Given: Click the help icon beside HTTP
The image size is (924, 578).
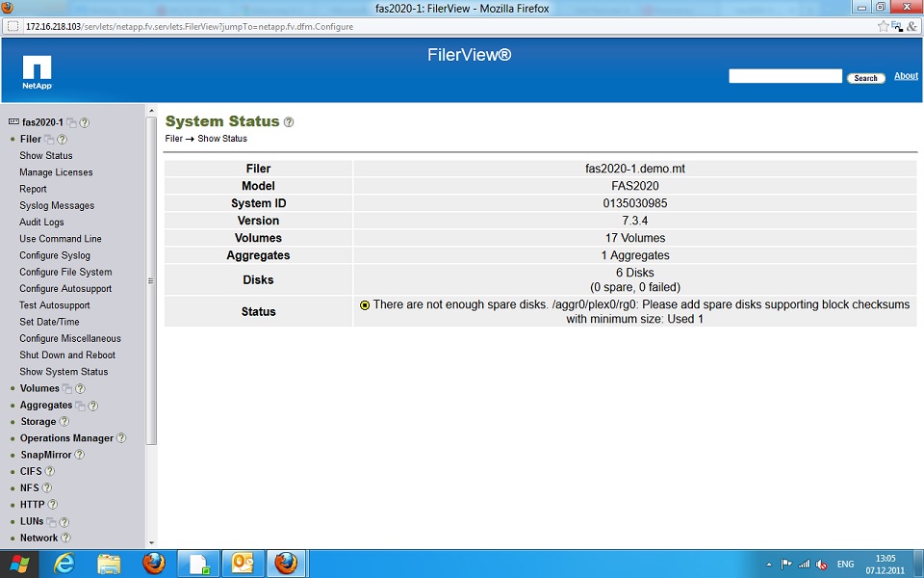Looking at the screenshot, I should point(52,504).
